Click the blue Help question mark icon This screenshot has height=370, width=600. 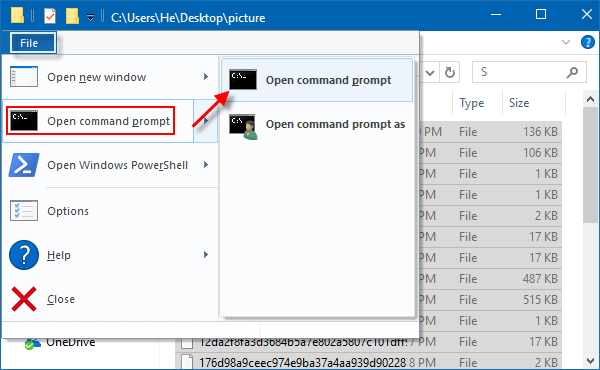click(24, 255)
